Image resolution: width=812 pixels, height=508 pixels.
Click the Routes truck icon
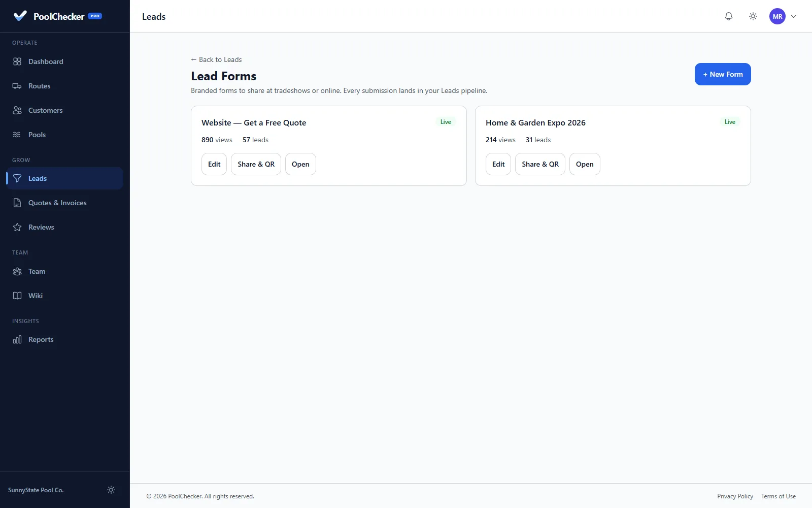coord(17,86)
